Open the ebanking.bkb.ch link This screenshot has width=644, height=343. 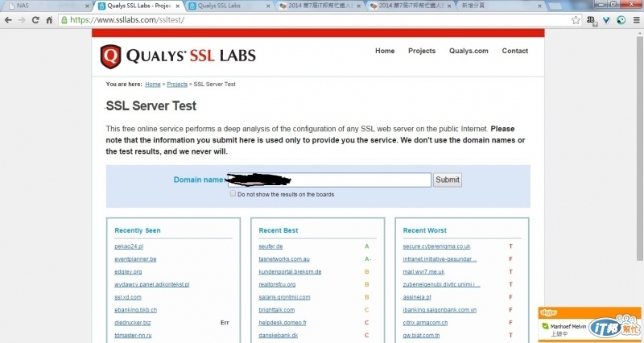click(135, 310)
